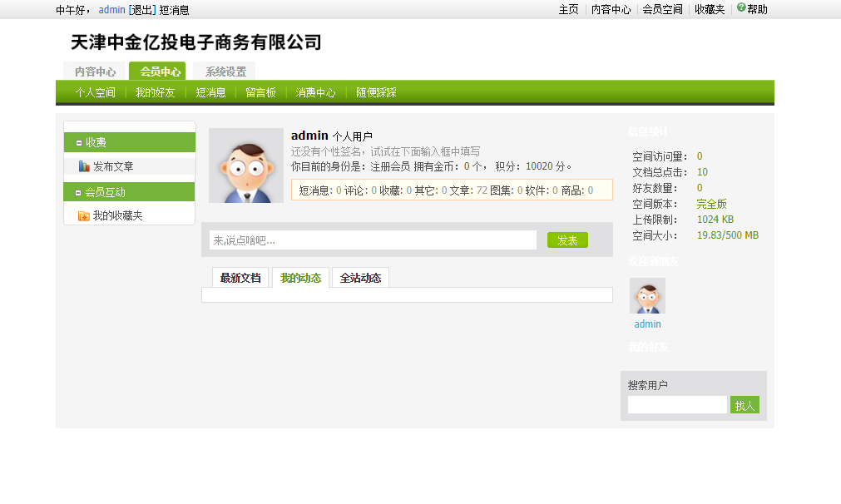841x504 pixels.
Task: Select the 最新文档 tab
Action: (240, 278)
